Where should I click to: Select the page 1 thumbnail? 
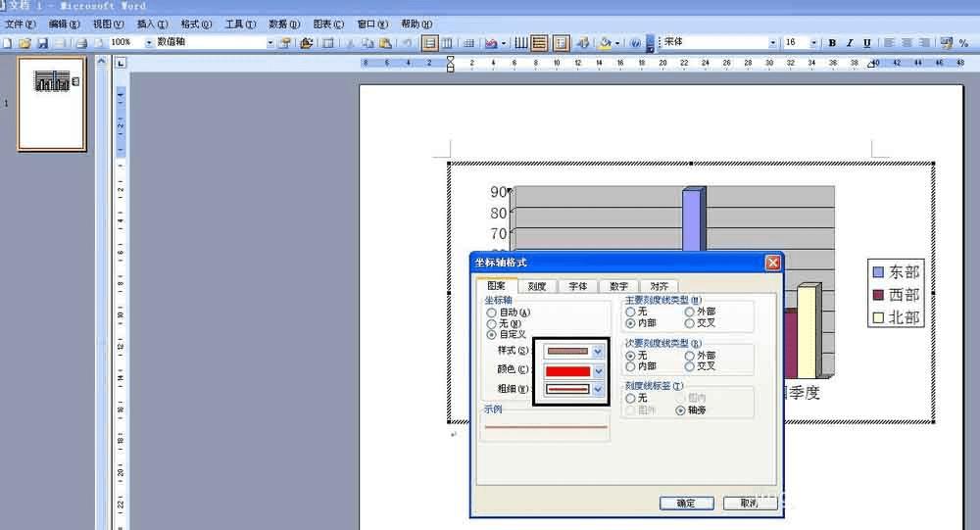click(52, 104)
